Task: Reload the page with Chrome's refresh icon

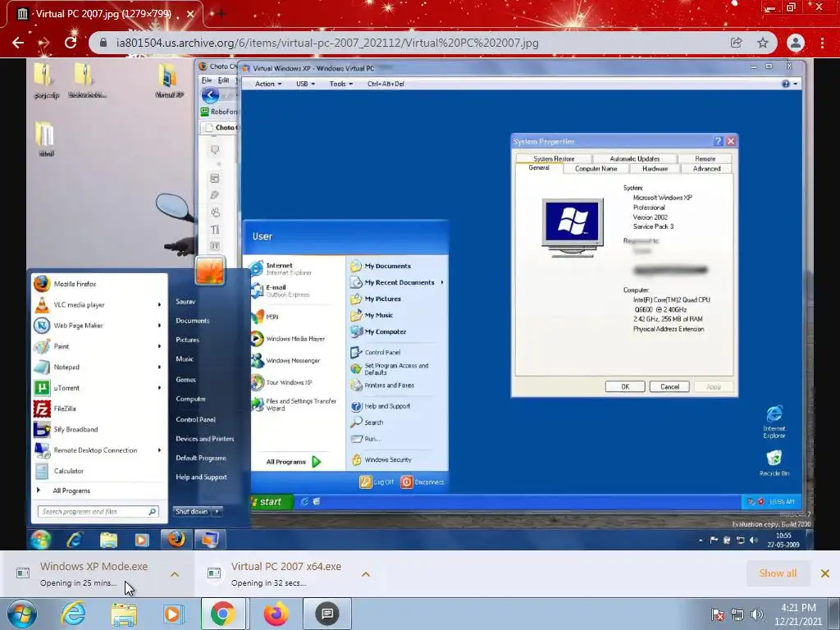Action: pyautogui.click(x=71, y=43)
